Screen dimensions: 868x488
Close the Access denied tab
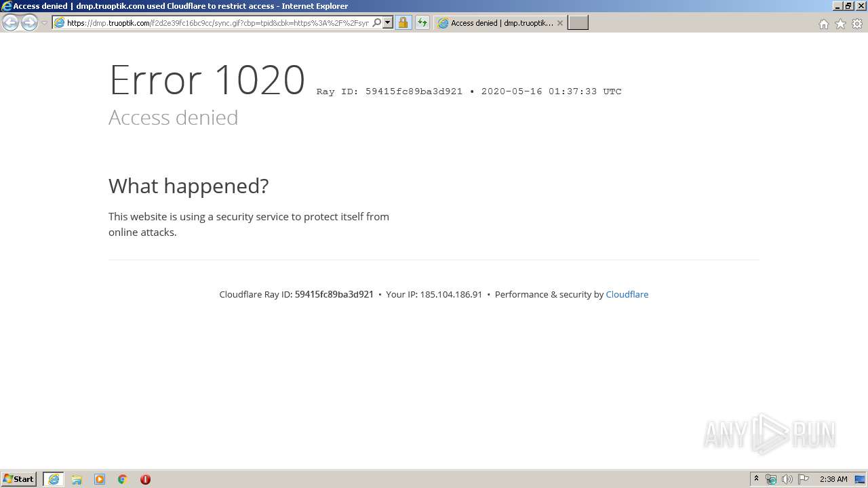point(560,23)
